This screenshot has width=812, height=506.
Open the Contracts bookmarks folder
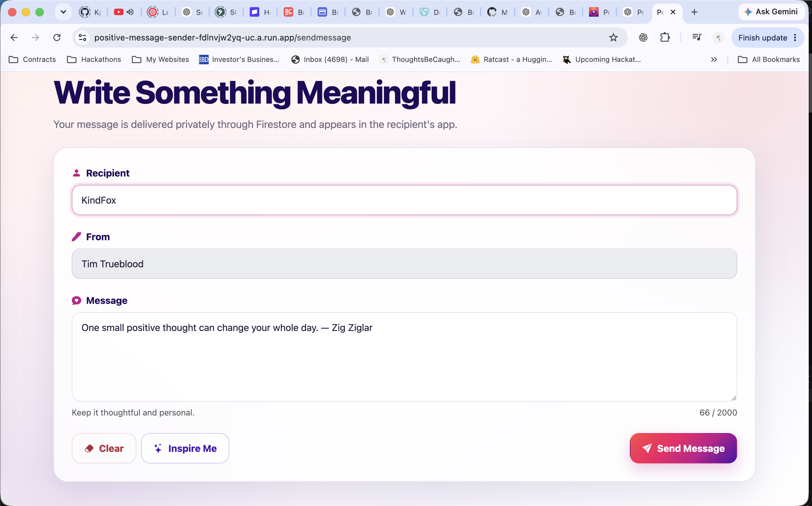click(32, 60)
